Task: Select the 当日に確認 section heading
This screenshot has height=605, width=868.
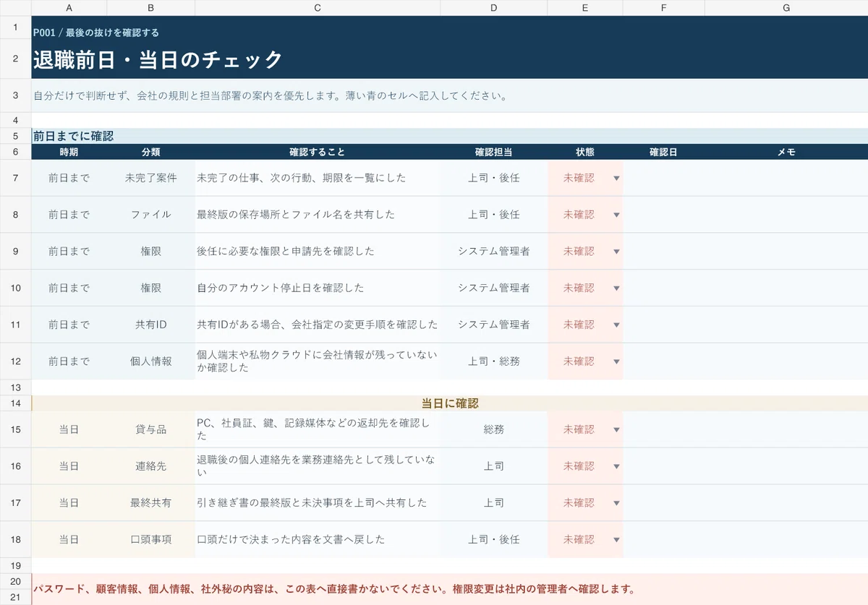Action: 450,403
